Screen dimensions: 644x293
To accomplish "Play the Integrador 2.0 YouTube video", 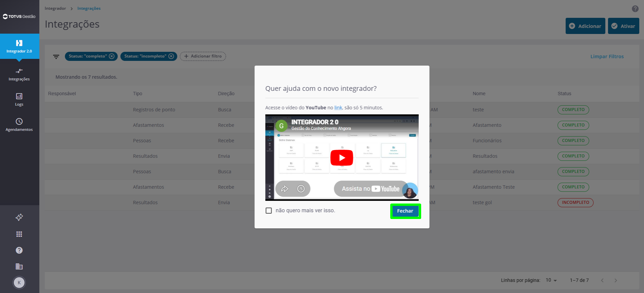I will pyautogui.click(x=341, y=157).
